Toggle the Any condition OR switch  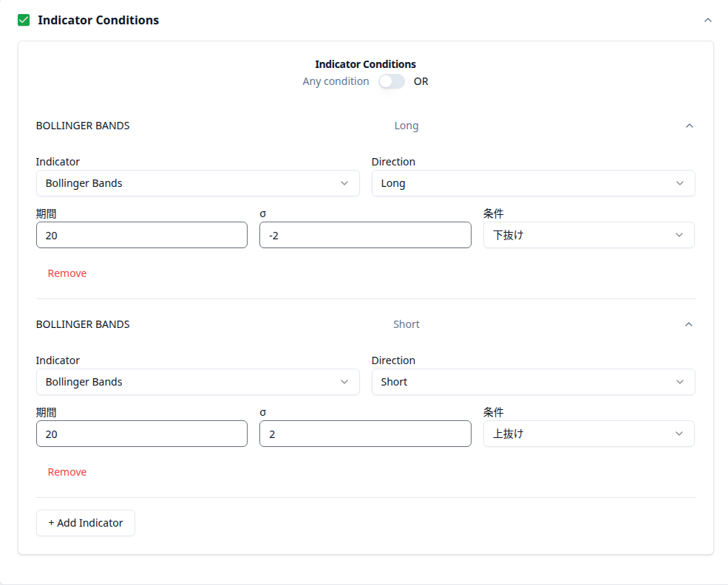pos(392,81)
